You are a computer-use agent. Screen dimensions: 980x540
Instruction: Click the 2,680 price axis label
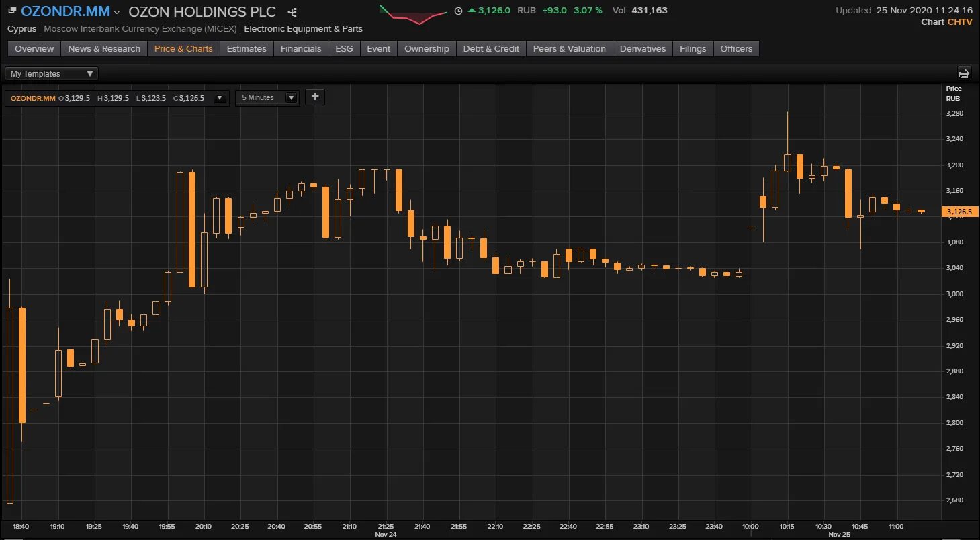(954, 500)
